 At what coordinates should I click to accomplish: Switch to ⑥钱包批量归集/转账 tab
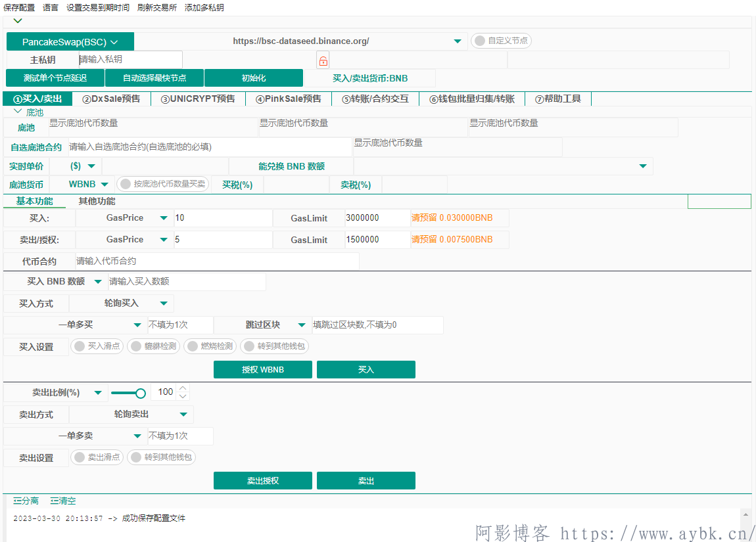472,99
